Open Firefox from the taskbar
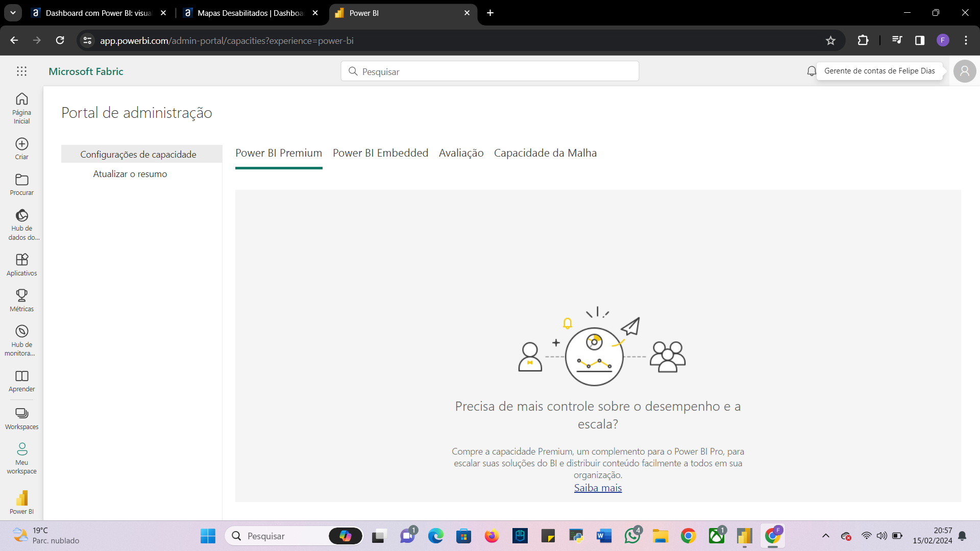This screenshot has height=551, width=980. point(492,536)
